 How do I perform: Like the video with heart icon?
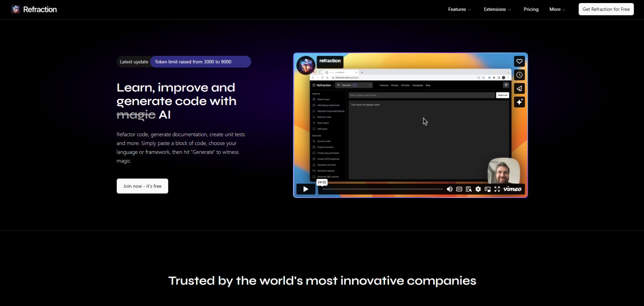pos(519,61)
